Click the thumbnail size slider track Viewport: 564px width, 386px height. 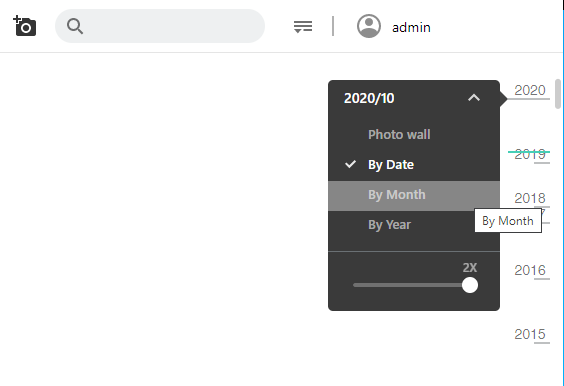410,285
